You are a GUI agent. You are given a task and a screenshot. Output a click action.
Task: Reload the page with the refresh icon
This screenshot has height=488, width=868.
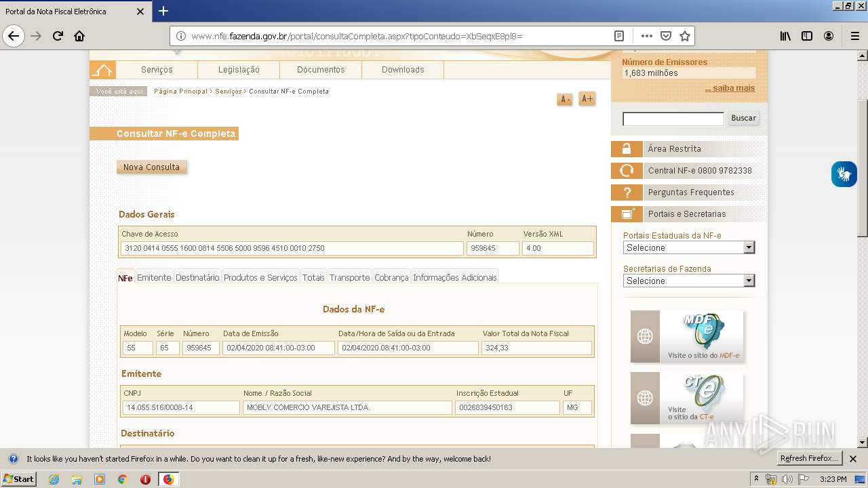(58, 36)
